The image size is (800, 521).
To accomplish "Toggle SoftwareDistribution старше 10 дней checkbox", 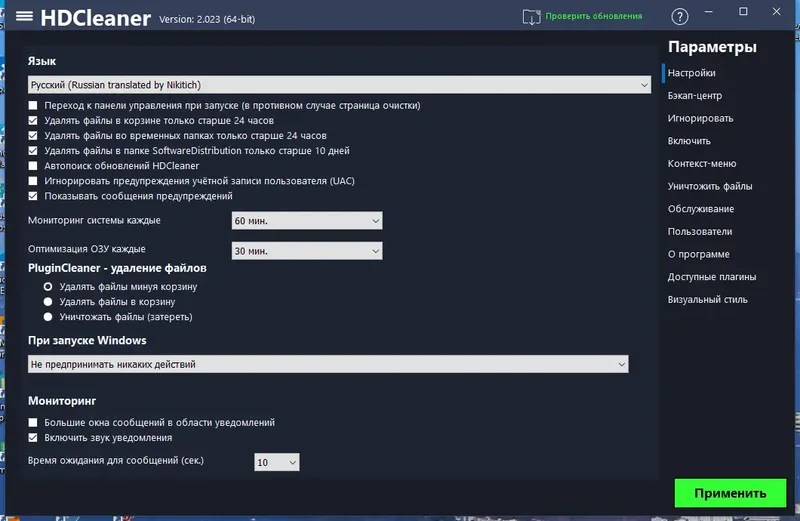I will coord(33,151).
